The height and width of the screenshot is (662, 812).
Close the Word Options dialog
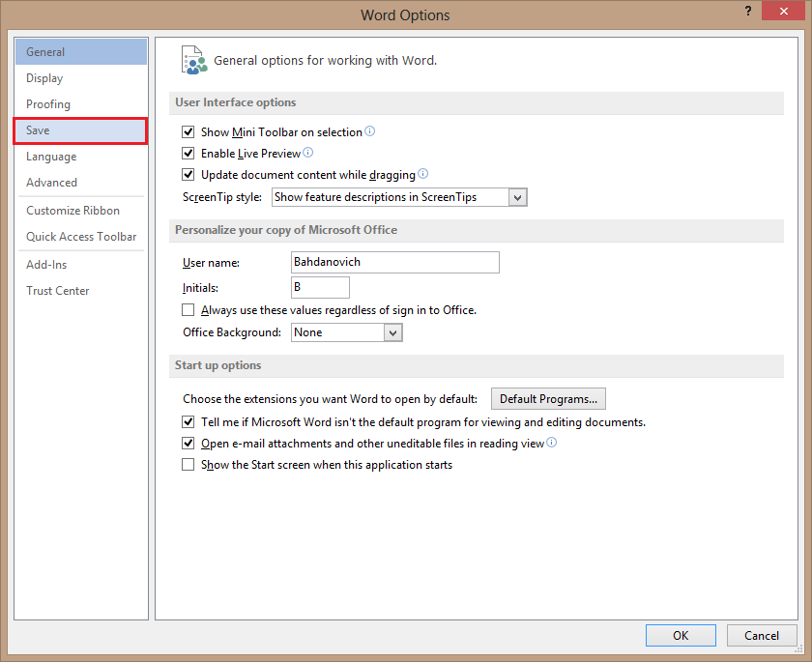coord(784,11)
